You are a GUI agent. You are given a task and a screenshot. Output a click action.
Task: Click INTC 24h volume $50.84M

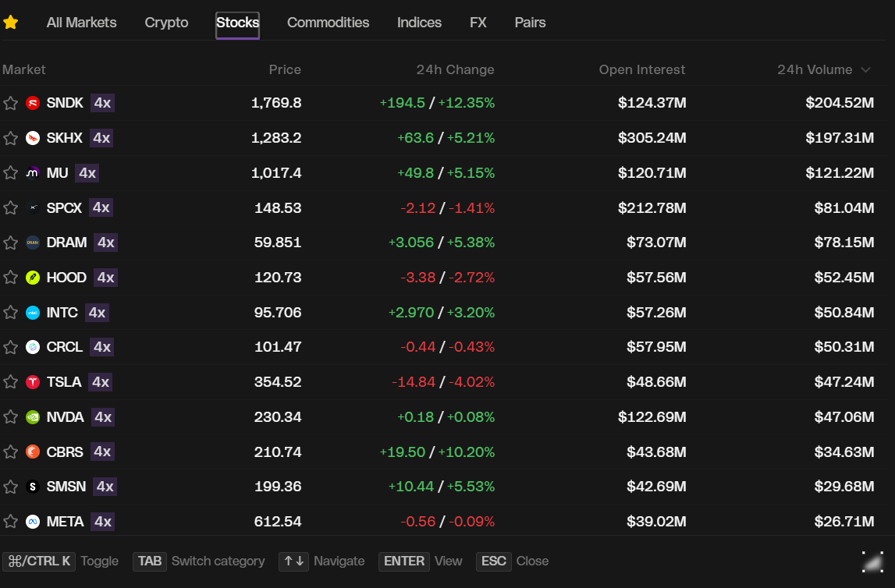click(x=844, y=313)
